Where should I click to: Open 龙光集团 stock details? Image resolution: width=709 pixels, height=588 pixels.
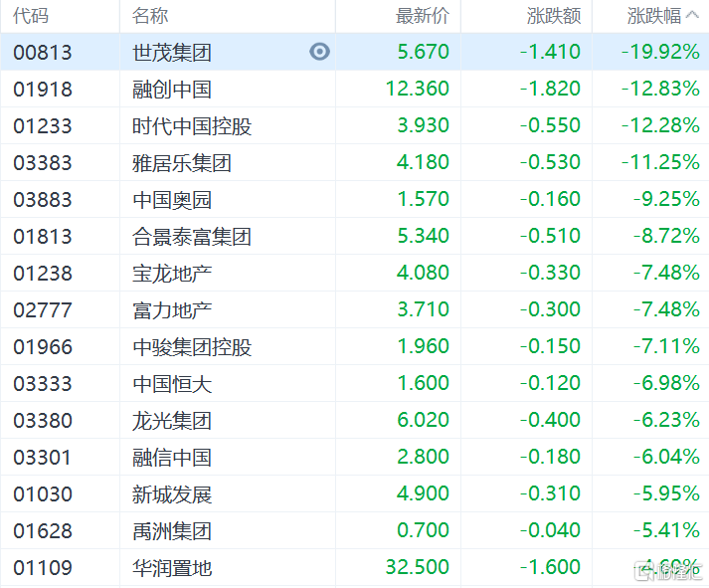[172, 421]
